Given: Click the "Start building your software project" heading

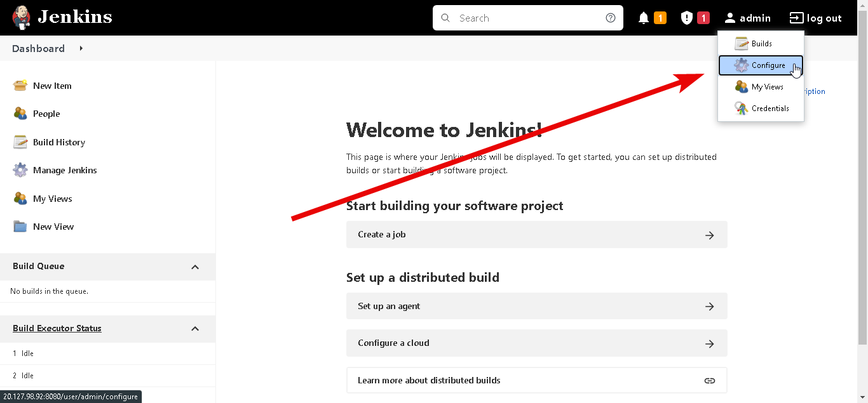Looking at the screenshot, I should (x=455, y=206).
